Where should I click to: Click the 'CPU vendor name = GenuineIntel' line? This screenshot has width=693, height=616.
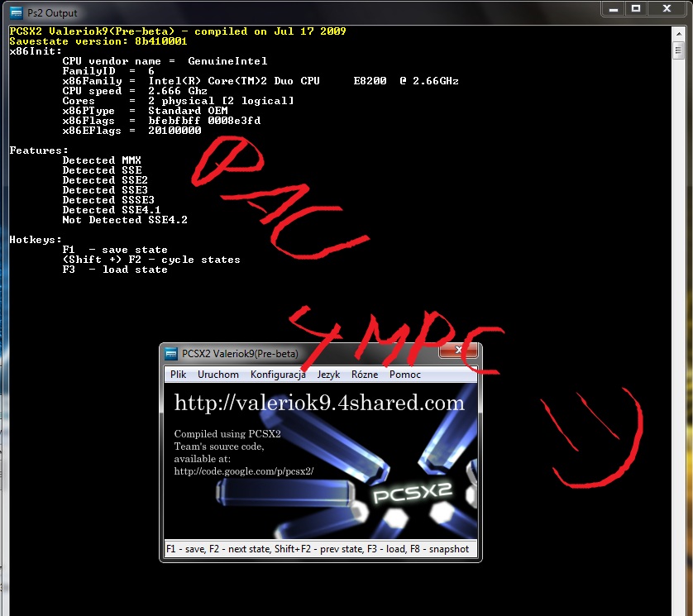165,61
